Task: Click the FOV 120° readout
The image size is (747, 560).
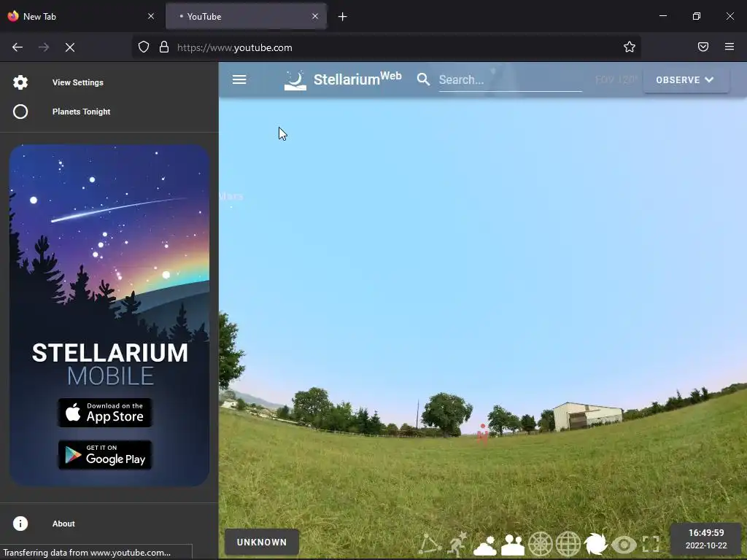Action: point(616,79)
